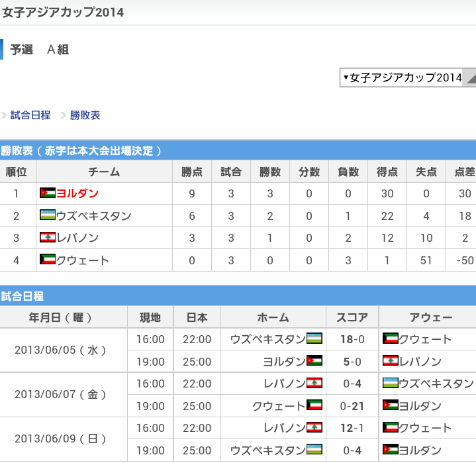Click the チーム column header
This screenshot has height=463, width=476.
point(104,172)
